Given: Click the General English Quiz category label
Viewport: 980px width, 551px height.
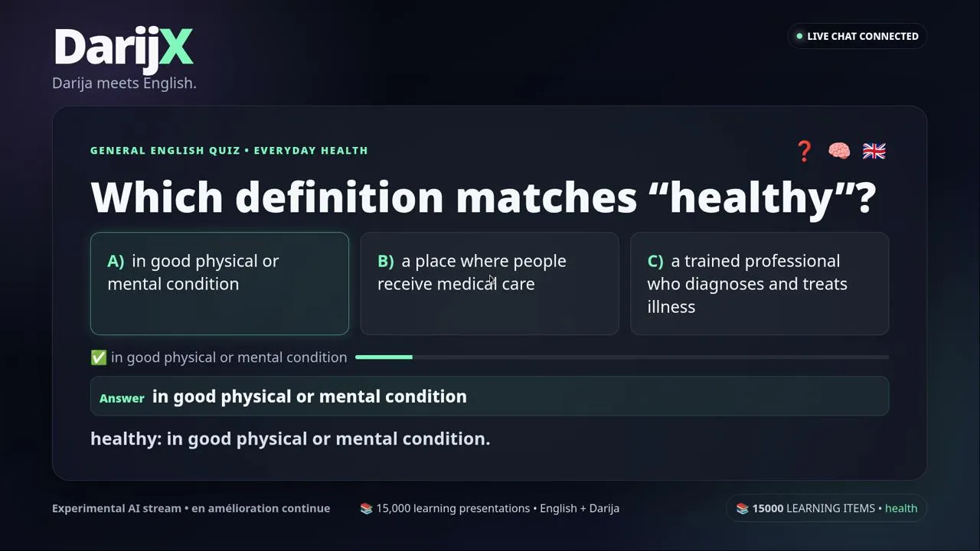Looking at the screenshot, I should [229, 150].
